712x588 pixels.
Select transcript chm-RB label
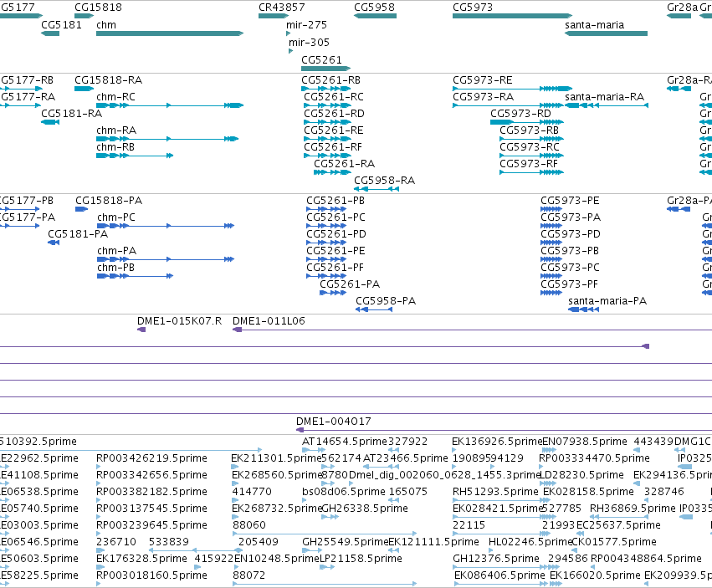point(115,147)
